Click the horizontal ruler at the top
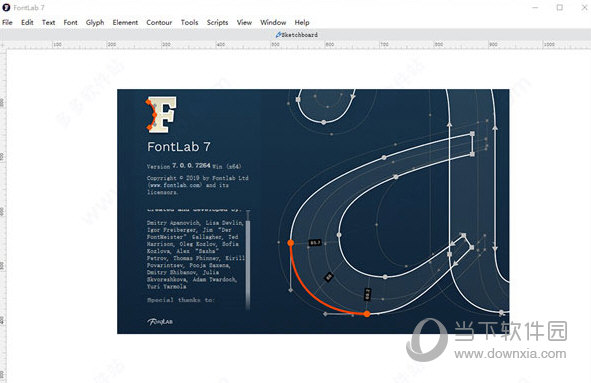The image size is (591, 383). coord(296,45)
